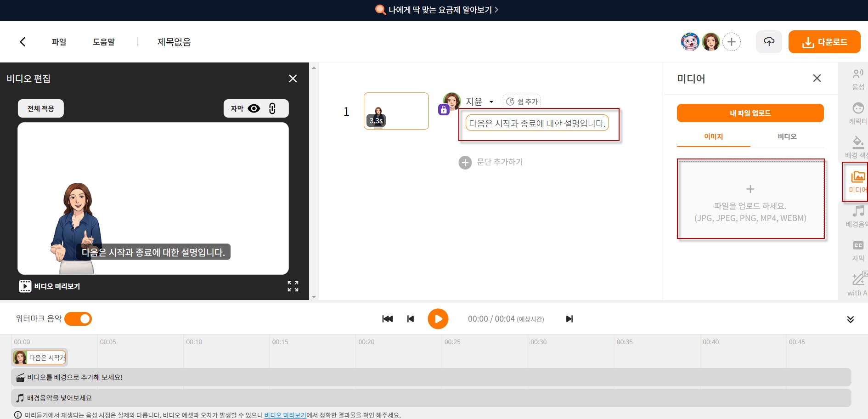The height and width of the screenshot is (419, 868).
Task: Open the 지윤 voice dropdown arrow
Action: point(491,102)
